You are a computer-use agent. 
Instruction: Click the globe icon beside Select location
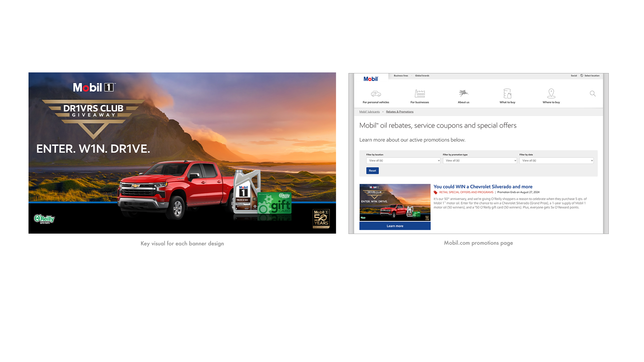(582, 76)
